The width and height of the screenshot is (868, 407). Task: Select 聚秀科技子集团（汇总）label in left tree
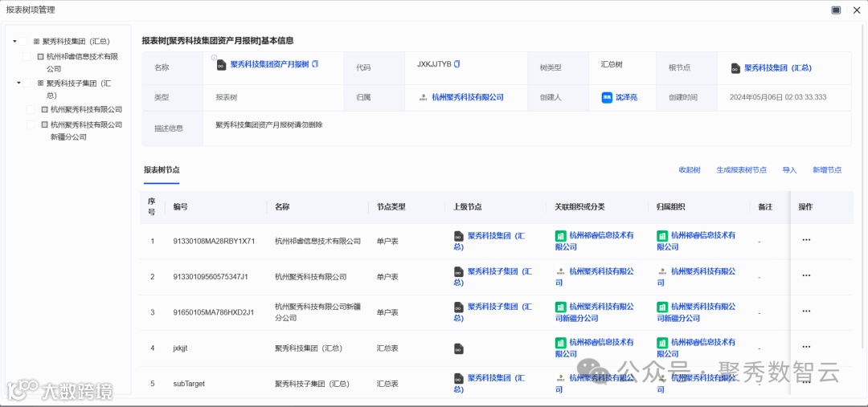point(79,89)
